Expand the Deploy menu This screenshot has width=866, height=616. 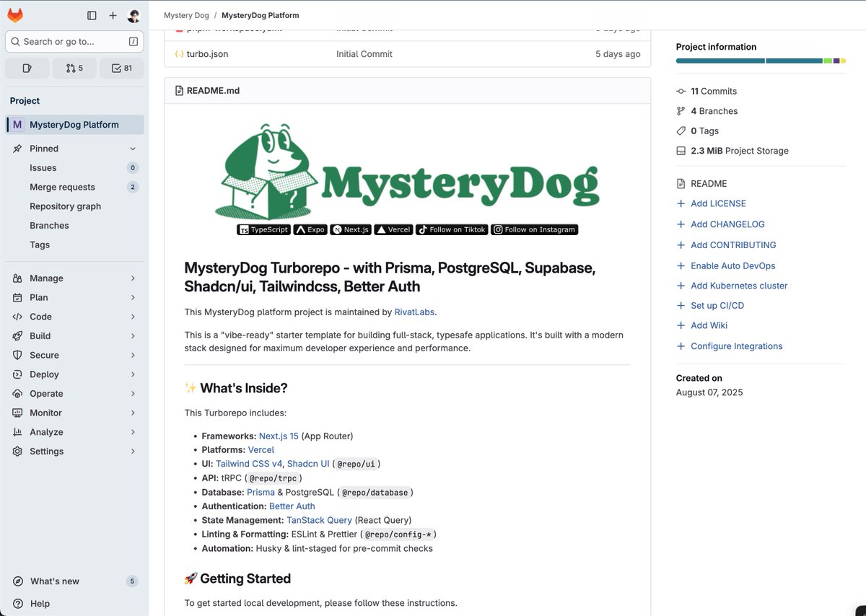tap(74, 374)
